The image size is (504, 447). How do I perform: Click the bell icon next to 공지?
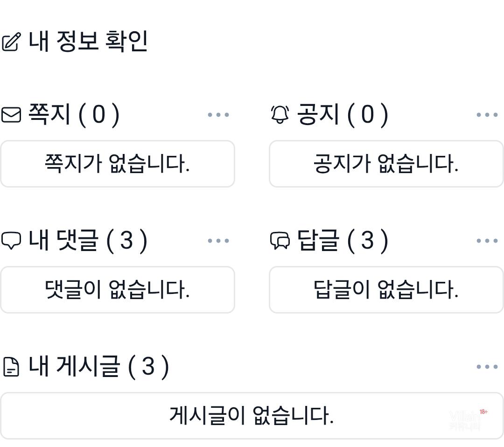click(x=280, y=114)
